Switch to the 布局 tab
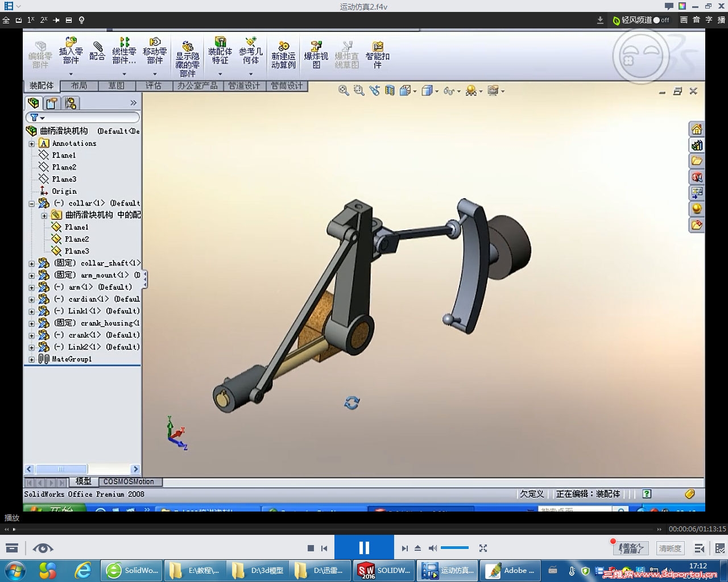Screen dimensions: 728x582 click(x=79, y=86)
